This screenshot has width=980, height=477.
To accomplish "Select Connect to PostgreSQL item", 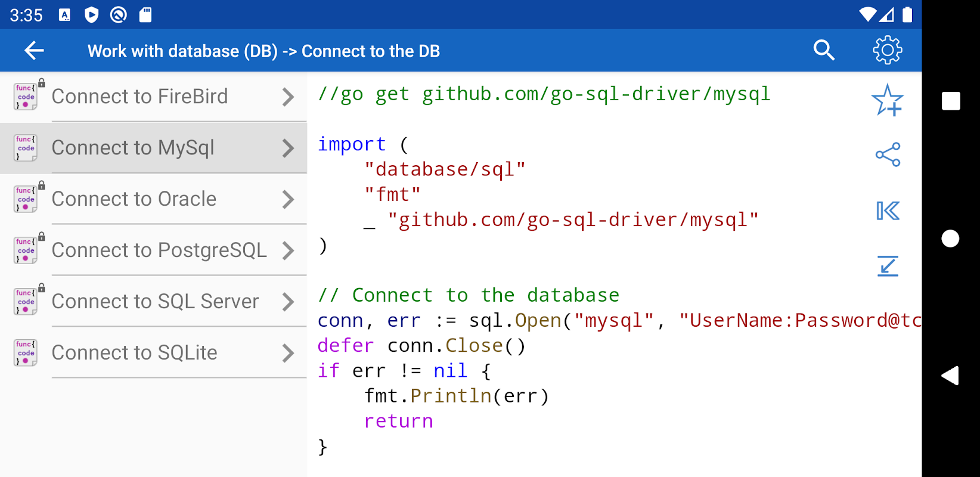I will click(x=153, y=250).
